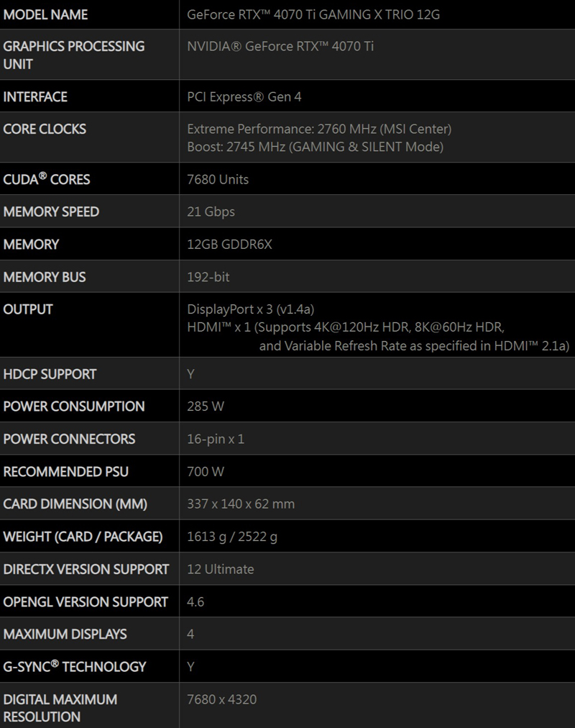This screenshot has width=575, height=728.
Task: Click the 7680 x 4320 resolution value
Action: point(221,699)
